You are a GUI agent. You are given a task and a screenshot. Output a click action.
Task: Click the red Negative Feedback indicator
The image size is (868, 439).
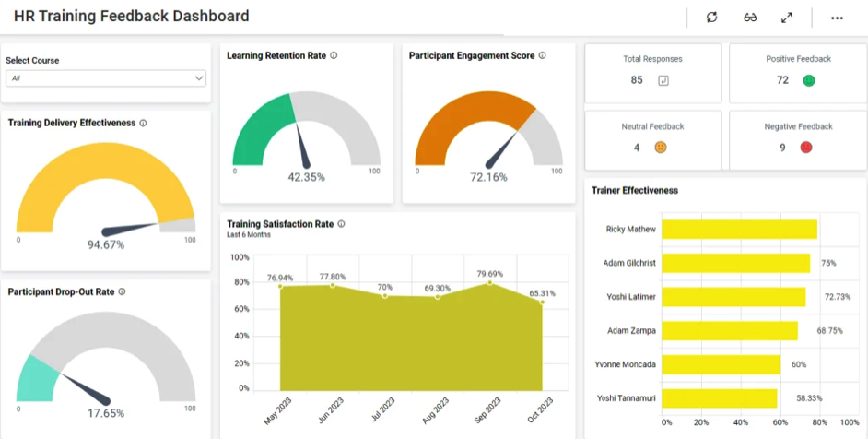tap(806, 148)
